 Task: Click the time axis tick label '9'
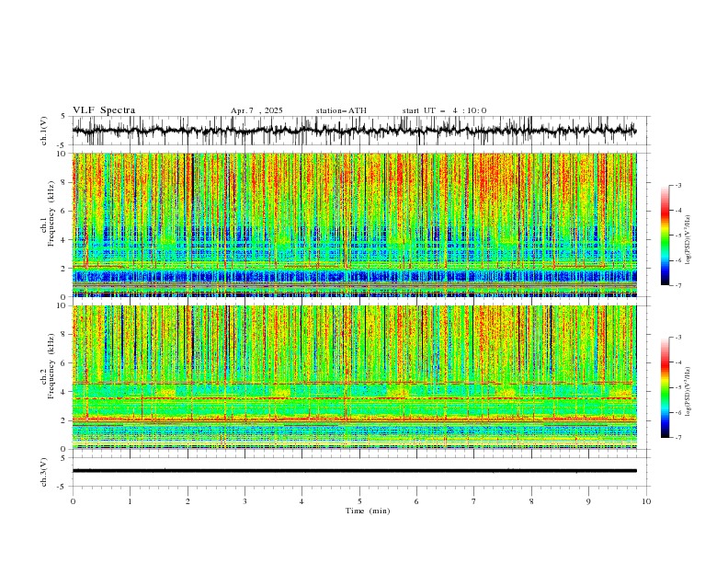pos(588,501)
